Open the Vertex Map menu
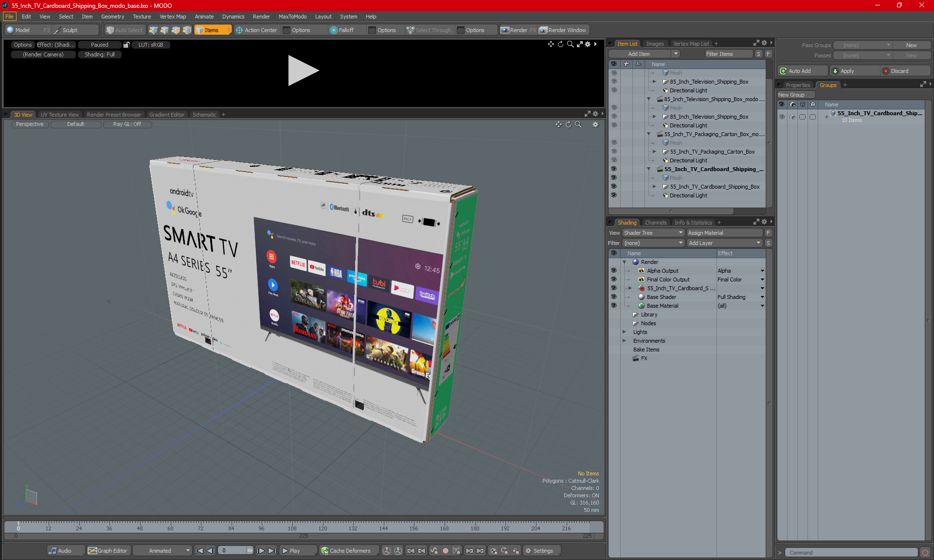 (x=173, y=17)
